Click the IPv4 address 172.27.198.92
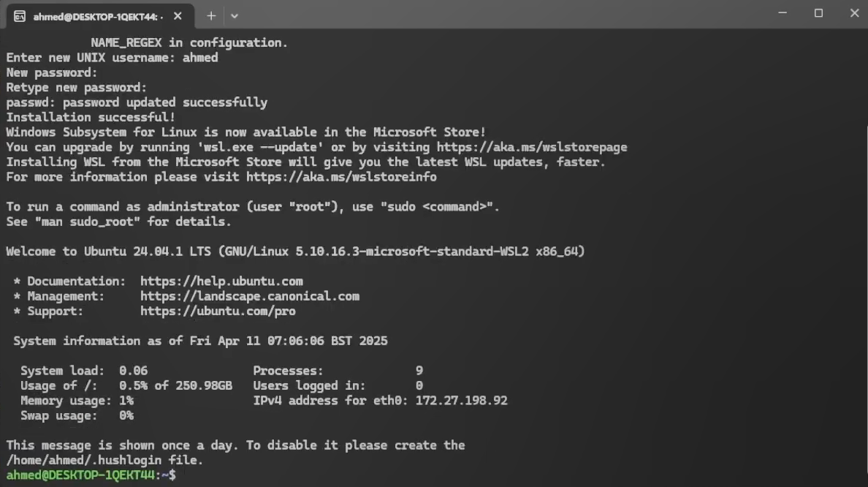 coord(461,401)
